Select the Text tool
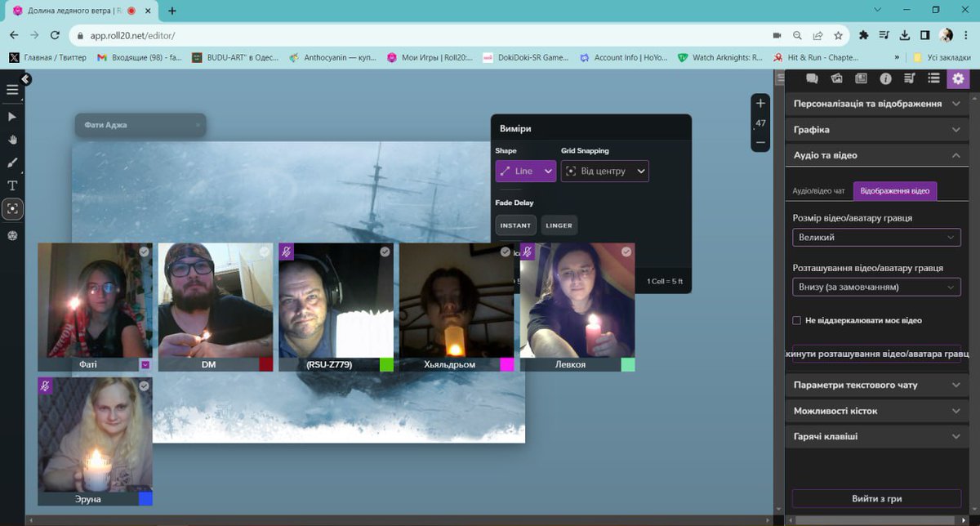 coord(12,185)
